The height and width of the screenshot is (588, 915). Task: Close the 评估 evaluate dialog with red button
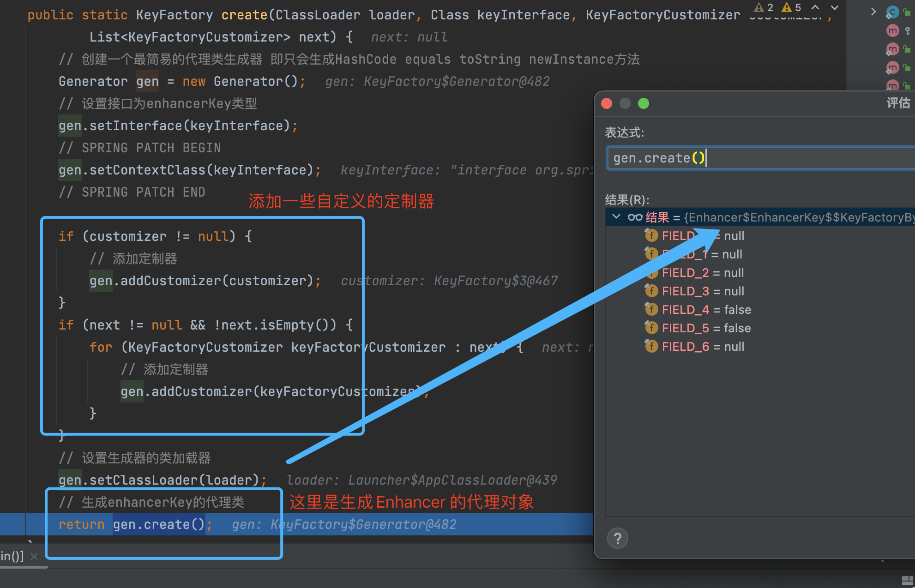point(607,103)
